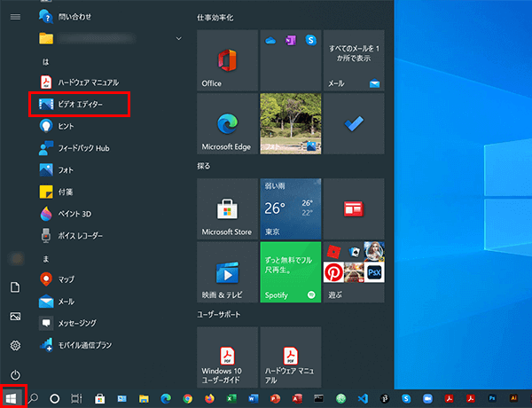Open モバイル通信プラン
The width and height of the screenshot is (532, 408).
pyautogui.click(x=76, y=345)
